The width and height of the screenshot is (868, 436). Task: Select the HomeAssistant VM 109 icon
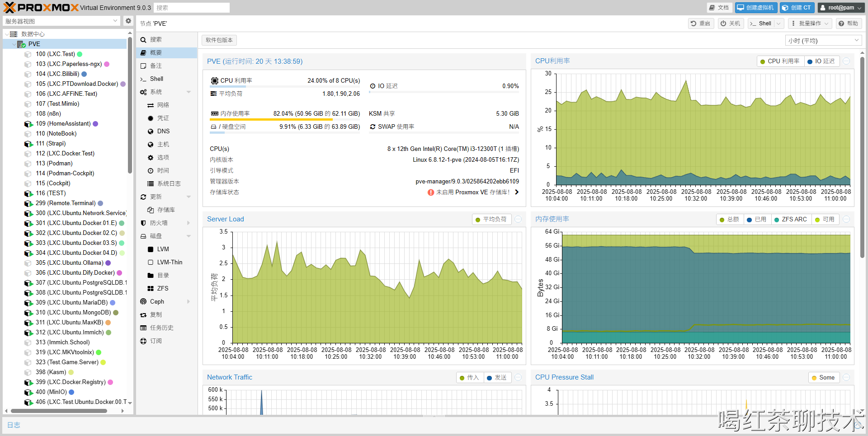tap(28, 124)
